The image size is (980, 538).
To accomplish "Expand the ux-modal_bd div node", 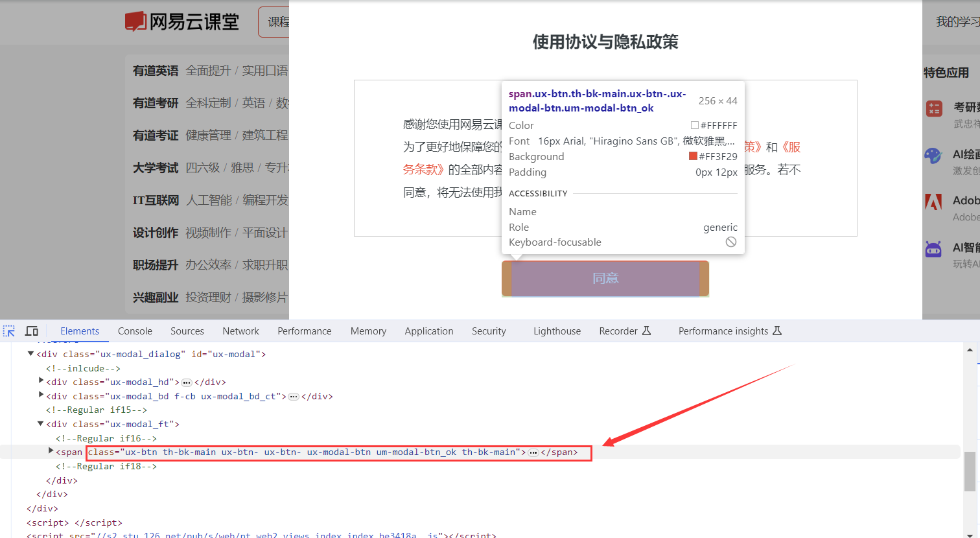I will pos(41,395).
